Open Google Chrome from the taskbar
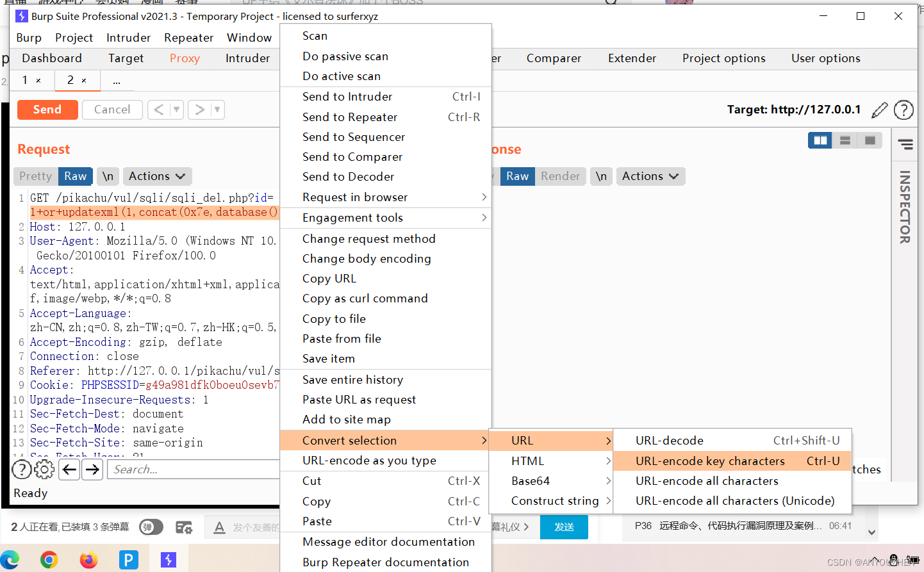This screenshot has height=572, width=924. [49, 559]
